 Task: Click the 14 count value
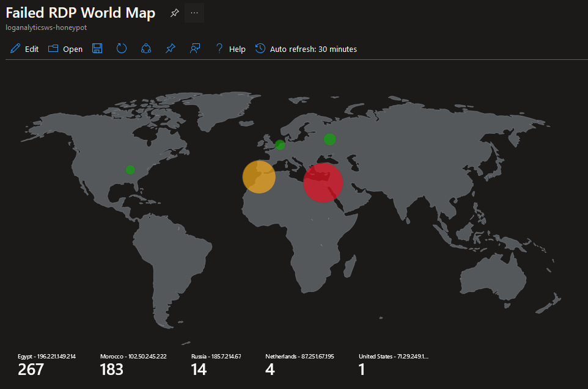tap(199, 370)
